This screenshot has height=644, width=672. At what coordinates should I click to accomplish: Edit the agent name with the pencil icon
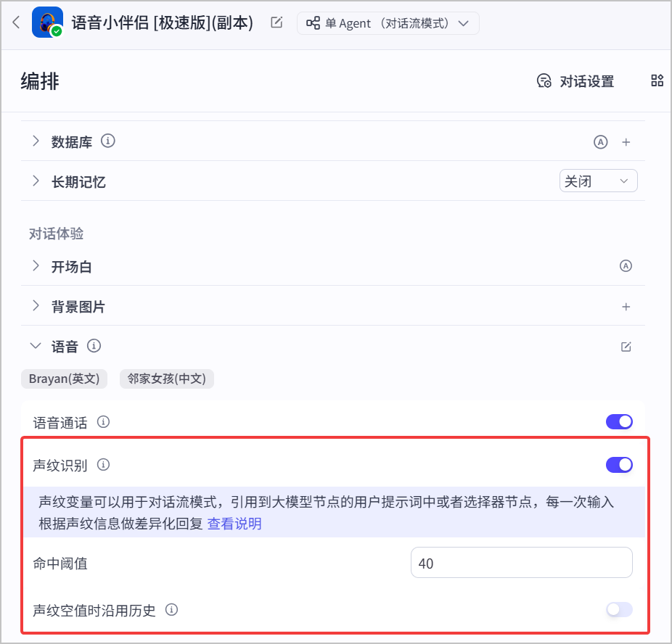click(x=276, y=22)
